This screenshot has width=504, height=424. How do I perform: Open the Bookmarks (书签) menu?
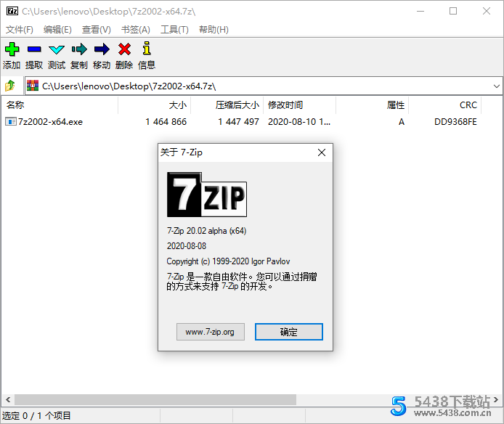point(135,30)
